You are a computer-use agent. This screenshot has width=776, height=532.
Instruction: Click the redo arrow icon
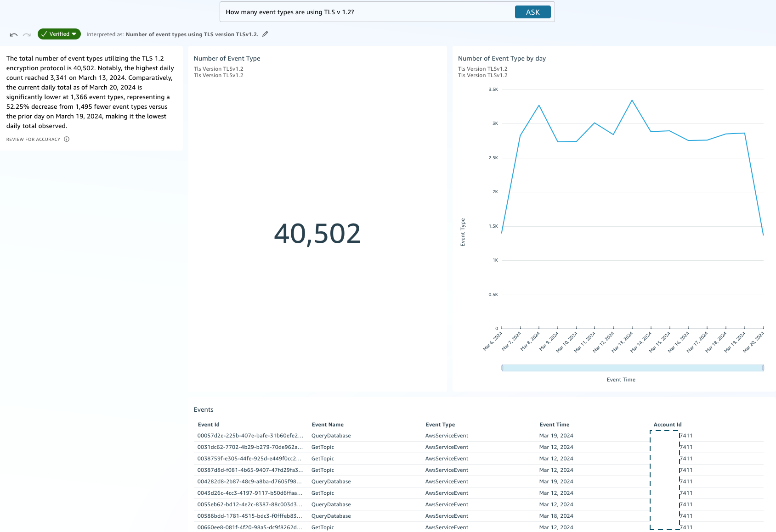click(27, 34)
